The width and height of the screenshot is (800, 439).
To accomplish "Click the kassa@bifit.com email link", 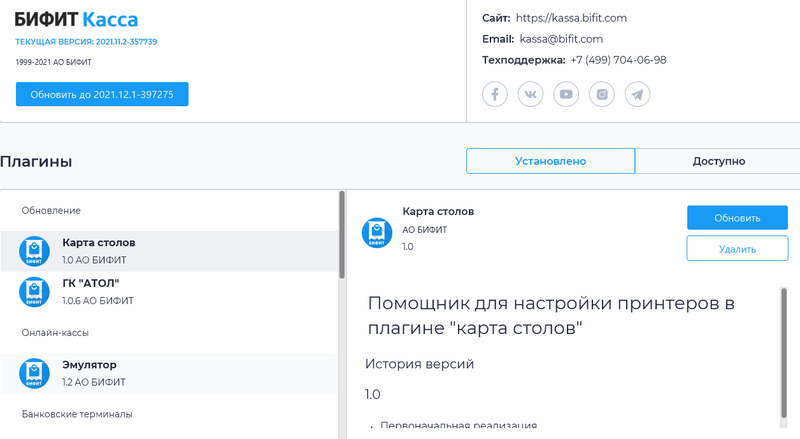I will [561, 39].
